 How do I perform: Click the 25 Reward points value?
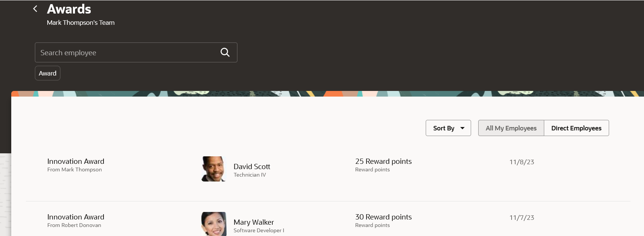coord(383,161)
